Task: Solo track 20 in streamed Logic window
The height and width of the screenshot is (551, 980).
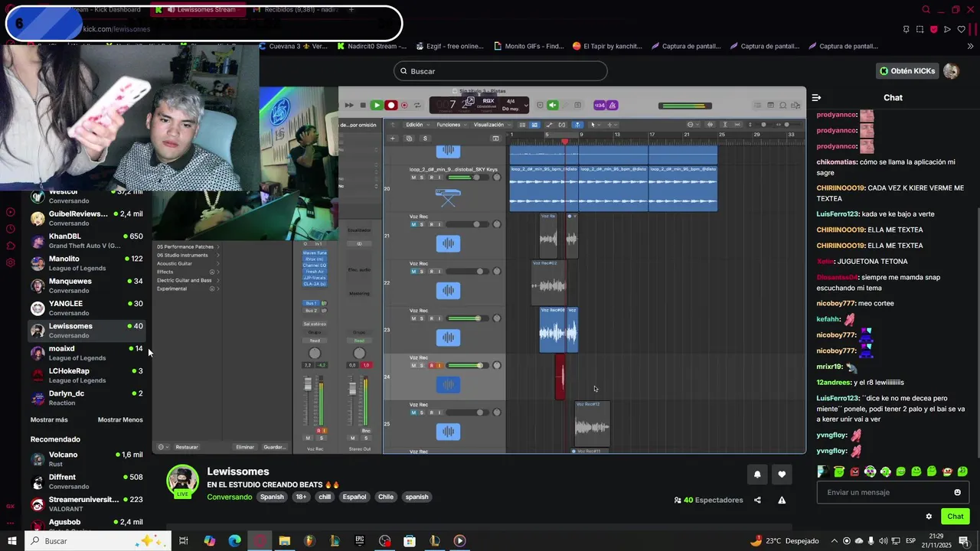Action: click(x=423, y=178)
